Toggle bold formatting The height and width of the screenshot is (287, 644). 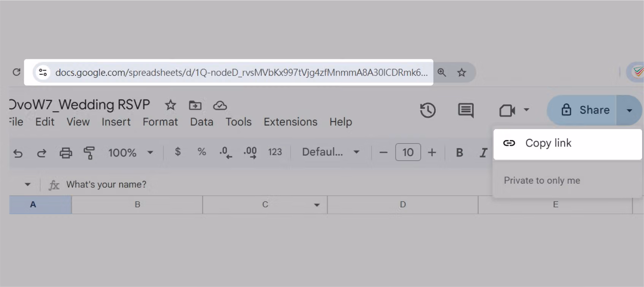459,153
